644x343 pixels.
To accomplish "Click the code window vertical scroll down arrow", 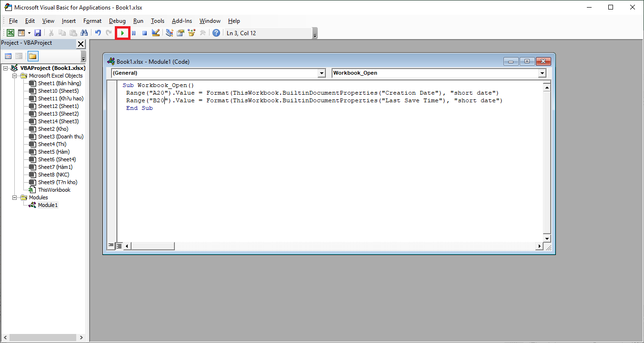I will [547, 239].
